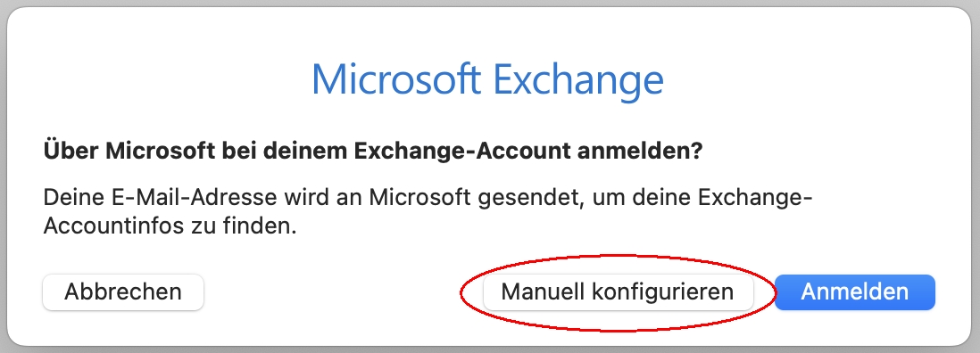The image size is (980, 353).
Task: Select the word Exchange in the blue title
Action: (x=578, y=81)
